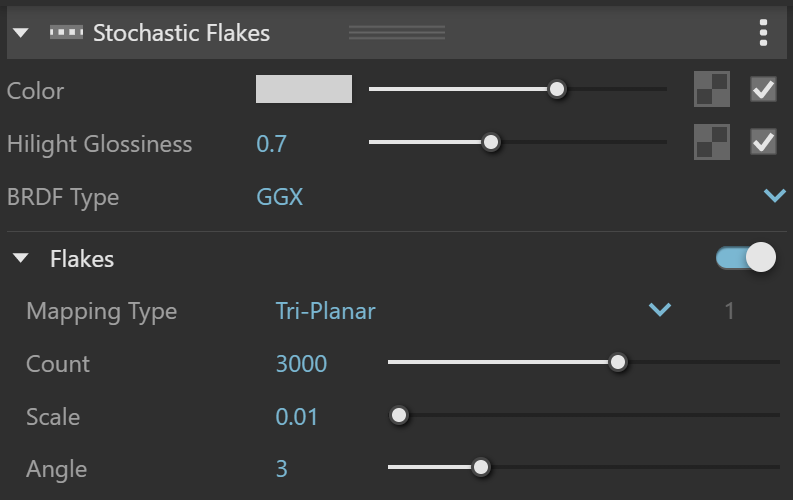Click the Hilight Glossiness 0.7 value field
This screenshot has width=793, height=500.
point(272,144)
